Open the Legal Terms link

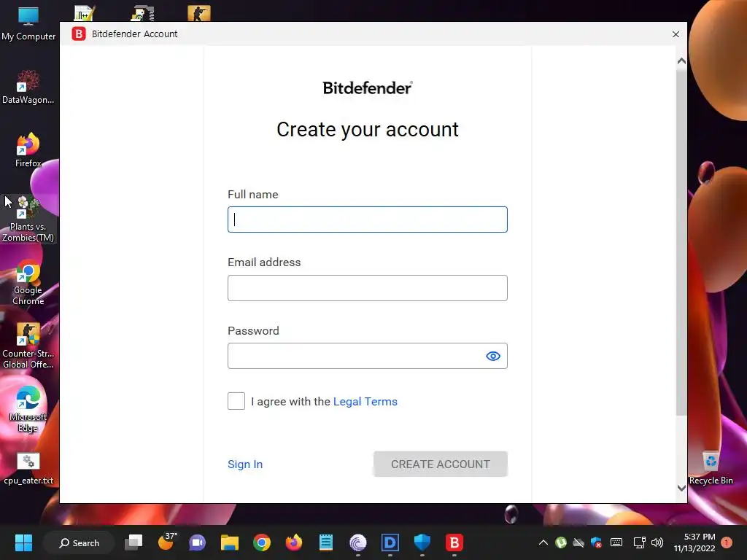[365, 402]
